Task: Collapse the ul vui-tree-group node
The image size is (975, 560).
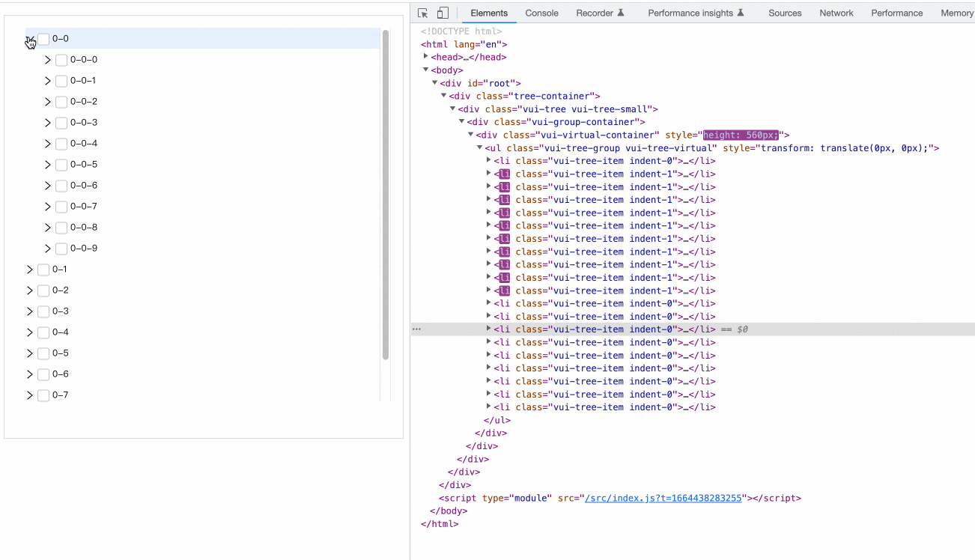Action: (480, 148)
